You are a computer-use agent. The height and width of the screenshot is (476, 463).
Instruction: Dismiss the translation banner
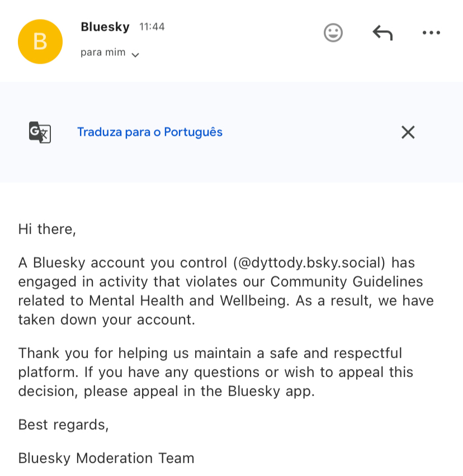tap(408, 132)
